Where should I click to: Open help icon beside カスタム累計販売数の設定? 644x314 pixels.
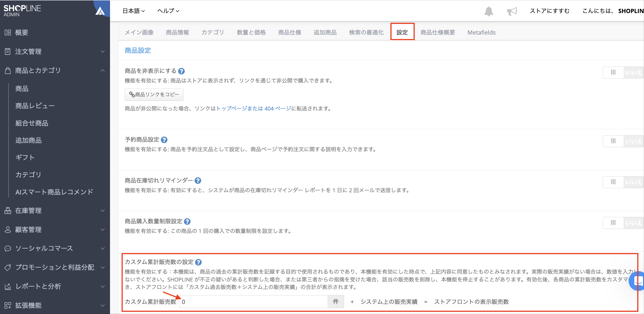198,262
